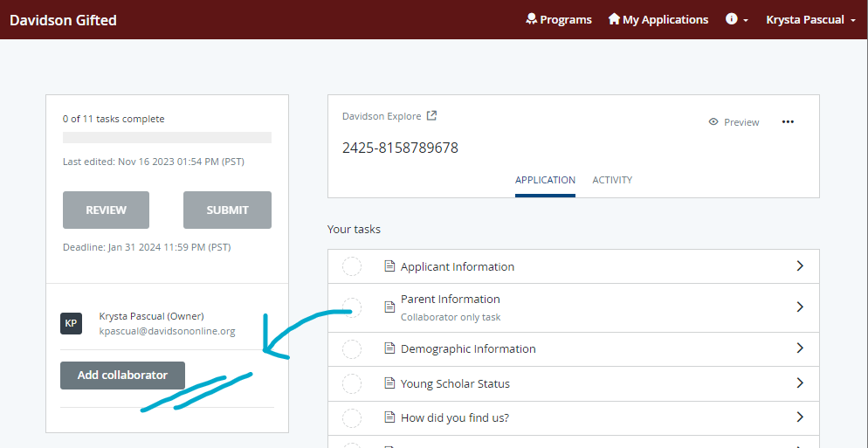Click the KP avatar badge
868x448 pixels.
point(71,323)
